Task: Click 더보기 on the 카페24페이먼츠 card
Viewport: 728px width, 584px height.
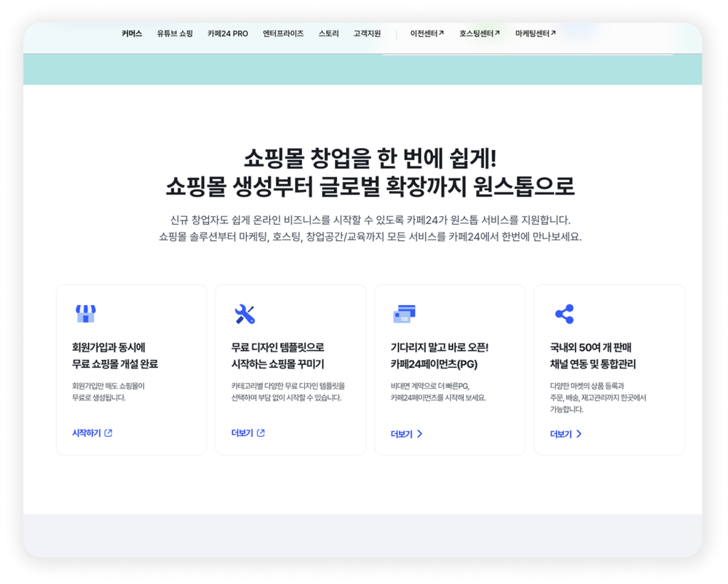Action: click(x=401, y=432)
